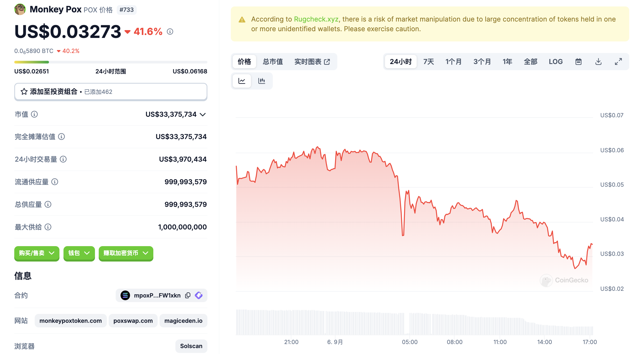Select the 1个月 time range
Image resolution: width=644 pixels, height=354 pixels.
[x=453, y=62]
